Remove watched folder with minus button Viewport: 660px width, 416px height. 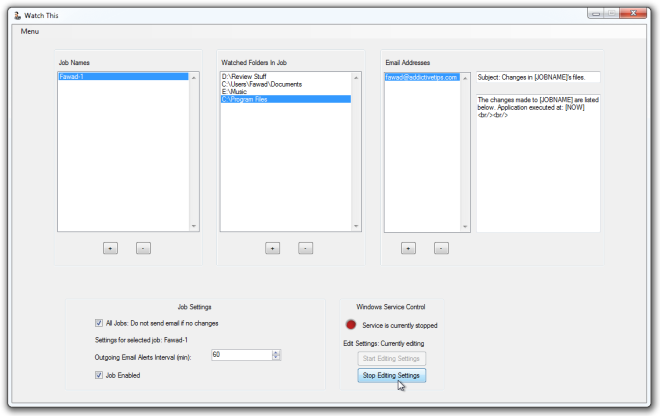[x=306, y=248]
